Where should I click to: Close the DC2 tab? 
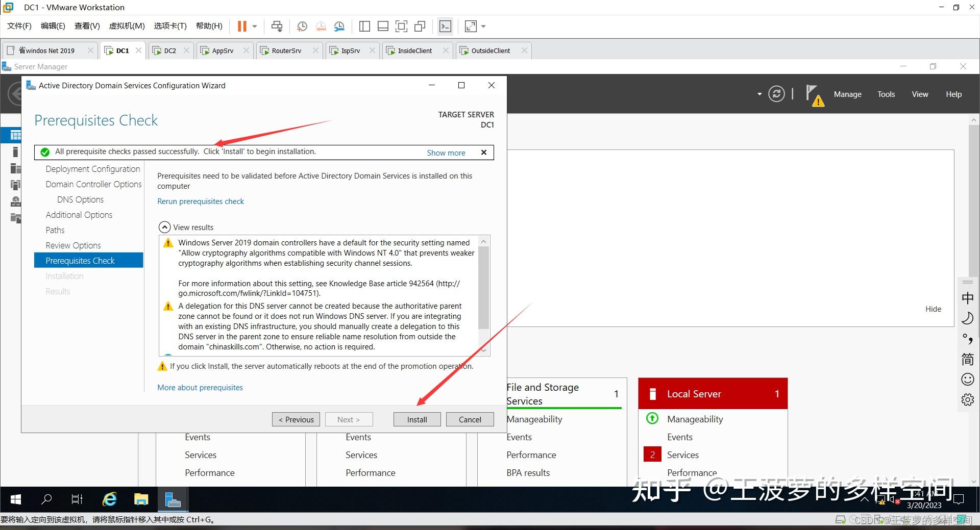tap(186, 51)
